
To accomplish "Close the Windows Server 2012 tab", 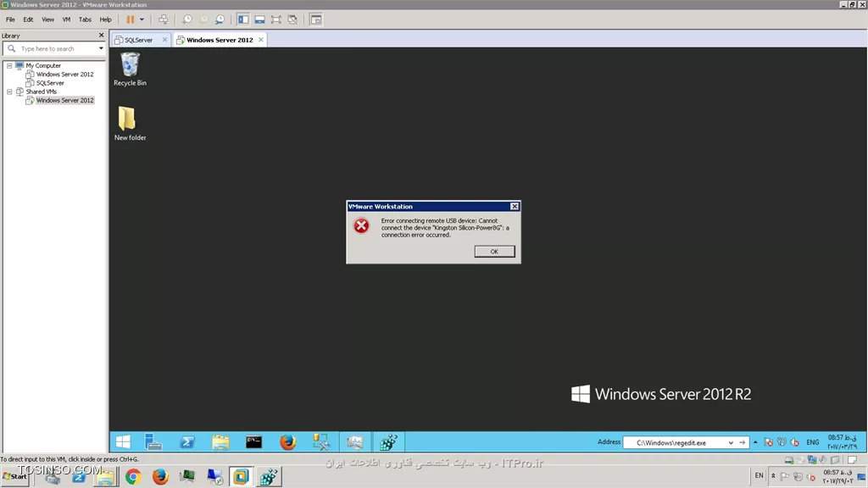I will tap(261, 40).
